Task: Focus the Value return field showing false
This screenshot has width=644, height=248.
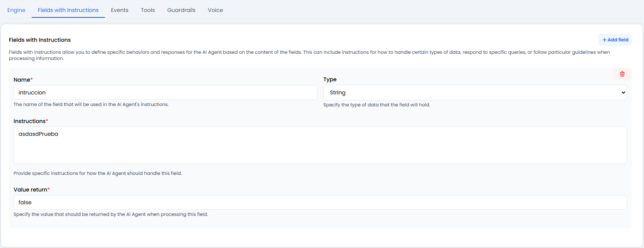Action: click(x=320, y=202)
